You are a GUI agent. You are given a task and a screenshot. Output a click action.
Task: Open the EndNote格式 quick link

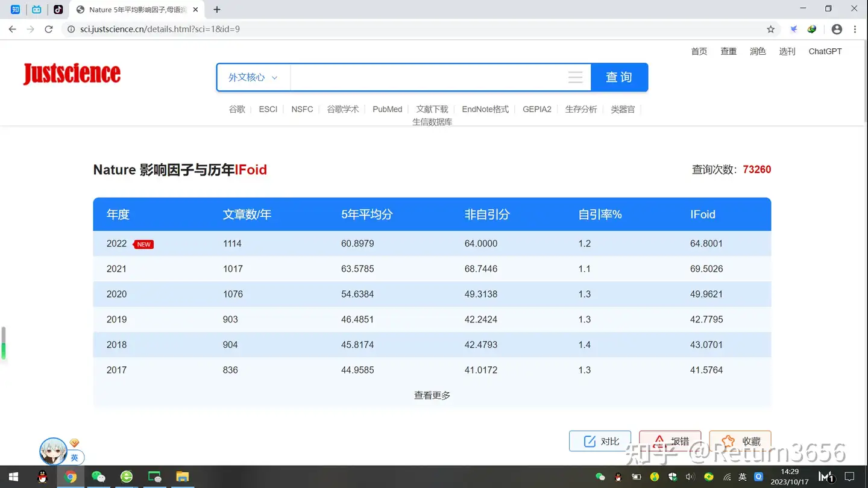tap(485, 109)
